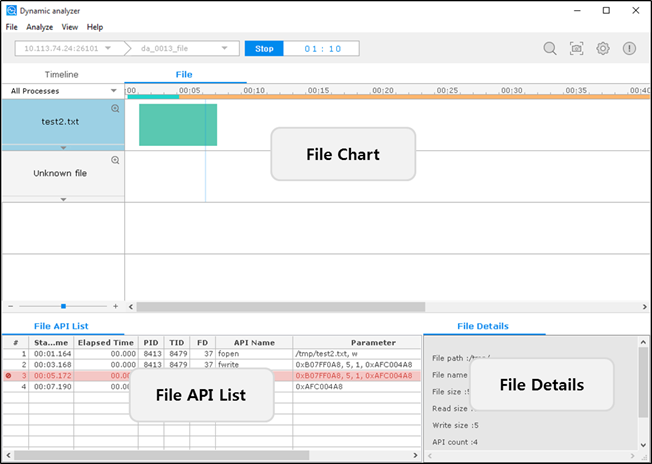Open settings with the gear icon

click(x=603, y=48)
